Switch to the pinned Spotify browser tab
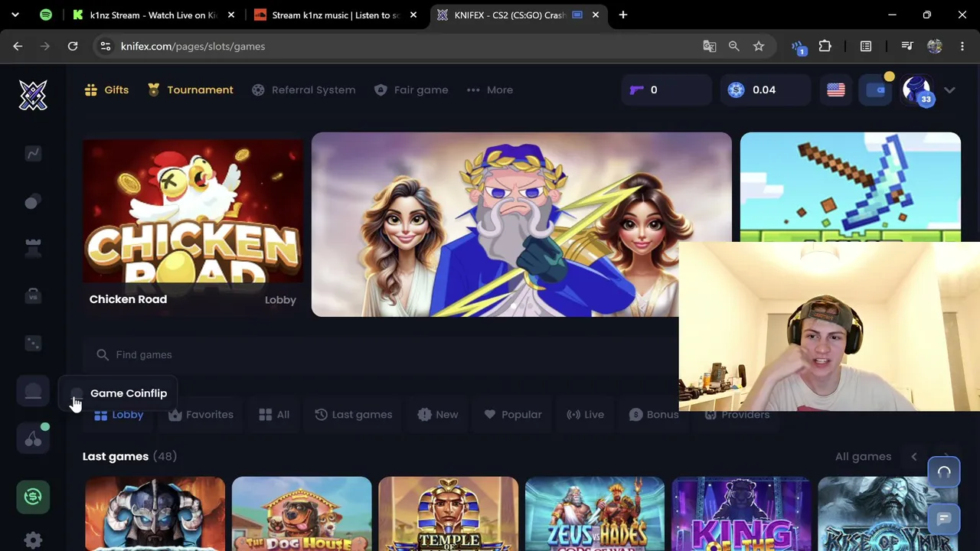980x551 pixels. [x=46, y=15]
